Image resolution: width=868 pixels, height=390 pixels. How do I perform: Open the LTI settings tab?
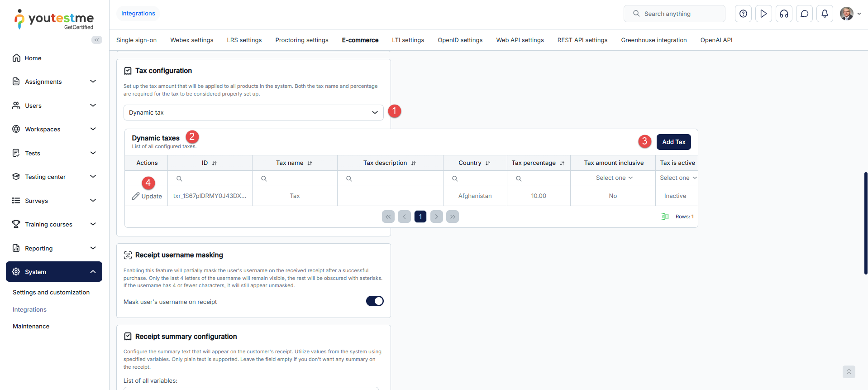(408, 40)
